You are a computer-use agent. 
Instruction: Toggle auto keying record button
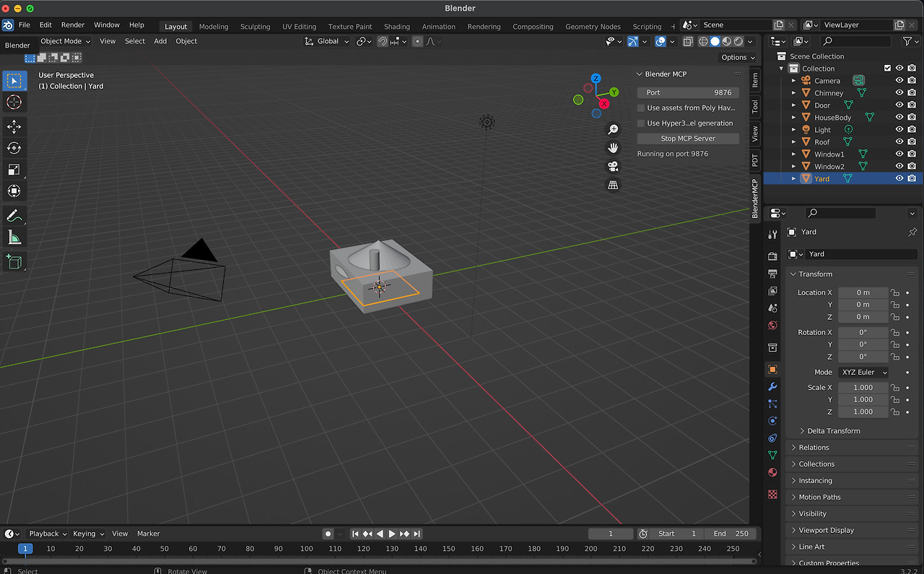(328, 534)
